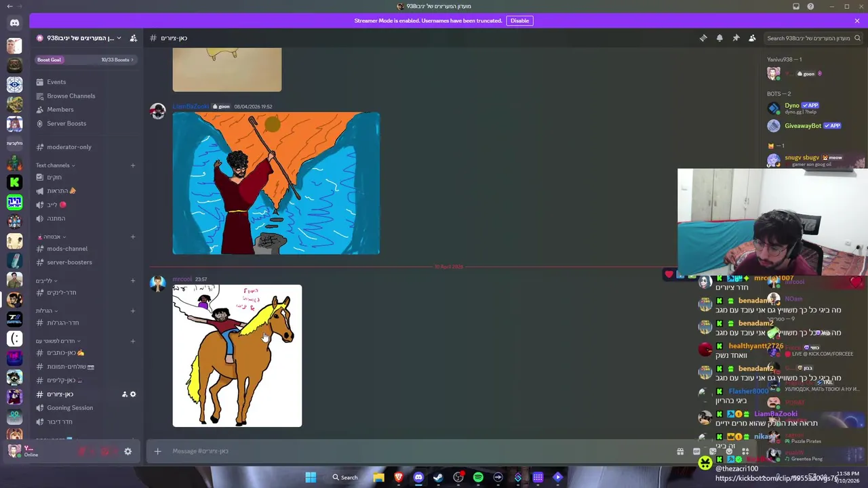Viewport: 868px width, 488px height.
Task: Open the apps icon in message bar
Action: coord(745,451)
